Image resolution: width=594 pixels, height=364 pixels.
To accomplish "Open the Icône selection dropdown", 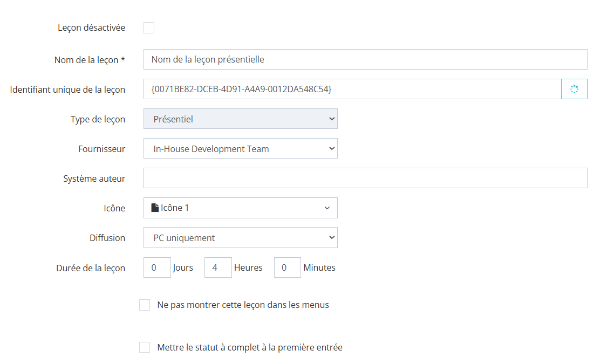I will click(x=240, y=208).
